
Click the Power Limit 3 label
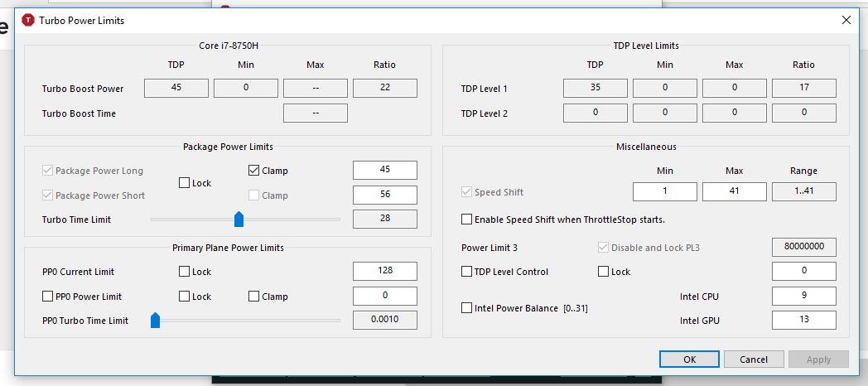(489, 248)
